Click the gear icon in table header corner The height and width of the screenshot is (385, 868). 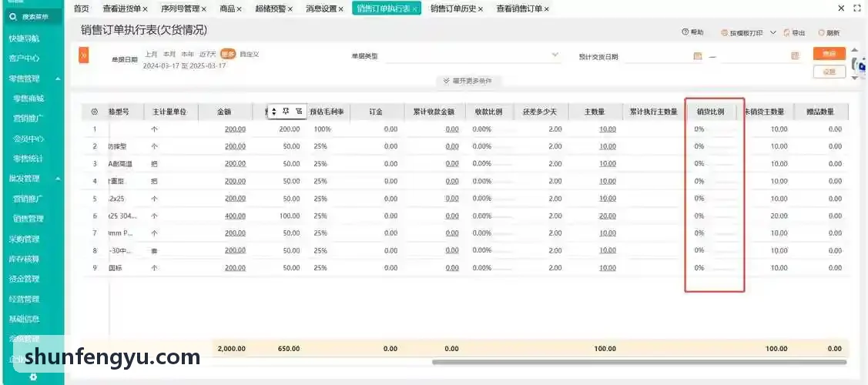point(94,112)
